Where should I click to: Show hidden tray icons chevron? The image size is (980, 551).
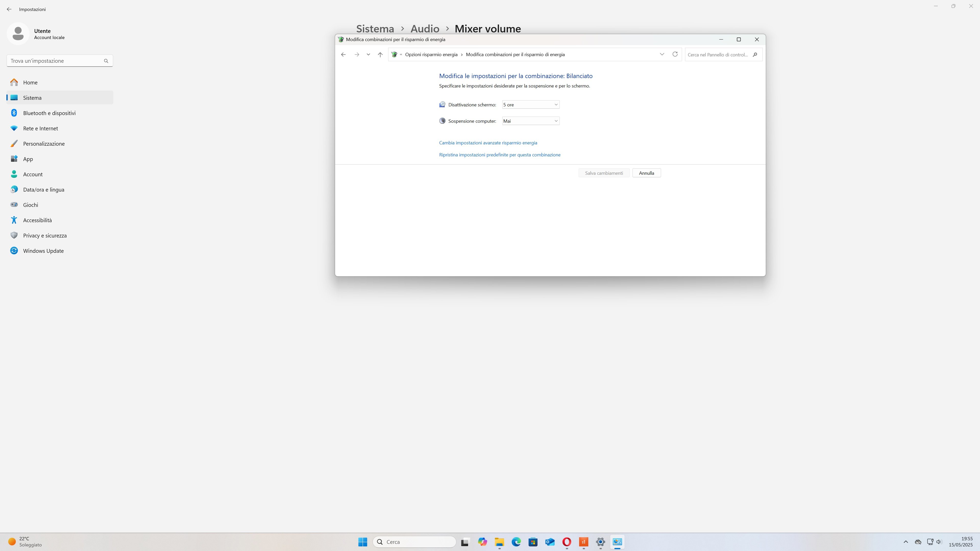pyautogui.click(x=906, y=542)
